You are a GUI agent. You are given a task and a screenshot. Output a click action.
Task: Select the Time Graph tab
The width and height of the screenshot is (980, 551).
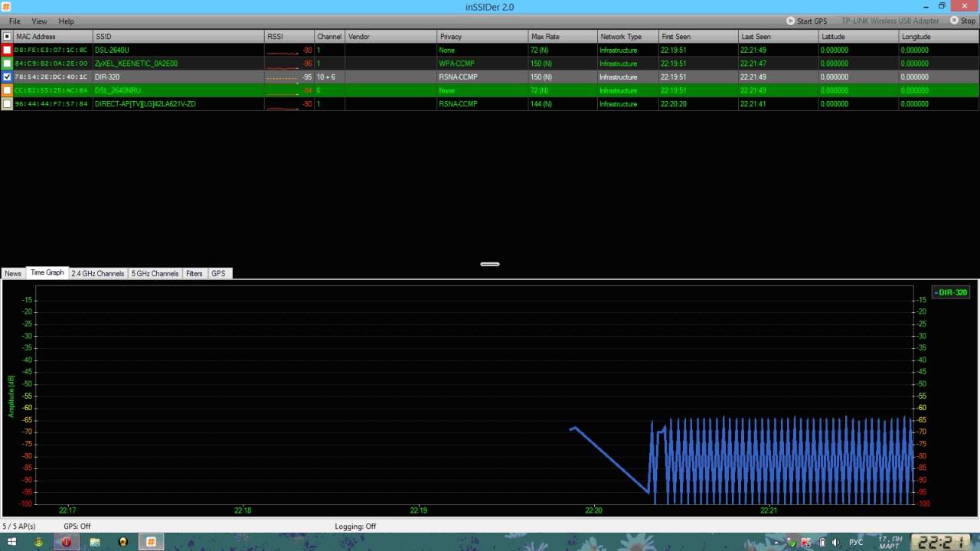(x=47, y=273)
